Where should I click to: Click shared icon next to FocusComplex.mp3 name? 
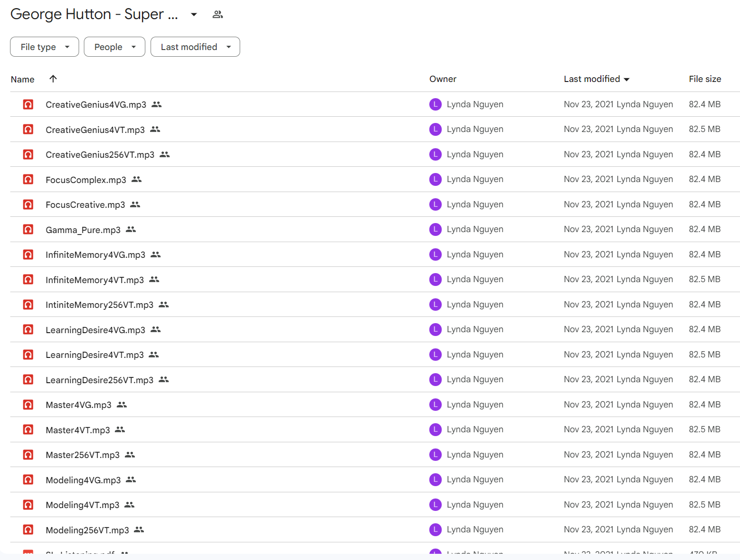137,179
